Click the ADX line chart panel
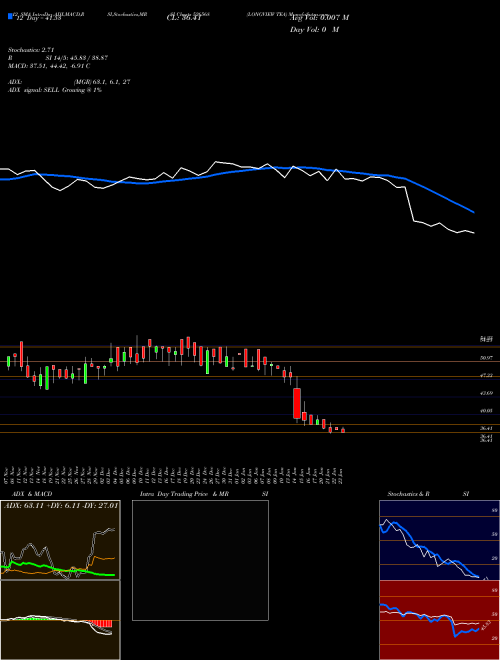This screenshot has height=660, width=500. 60,540
